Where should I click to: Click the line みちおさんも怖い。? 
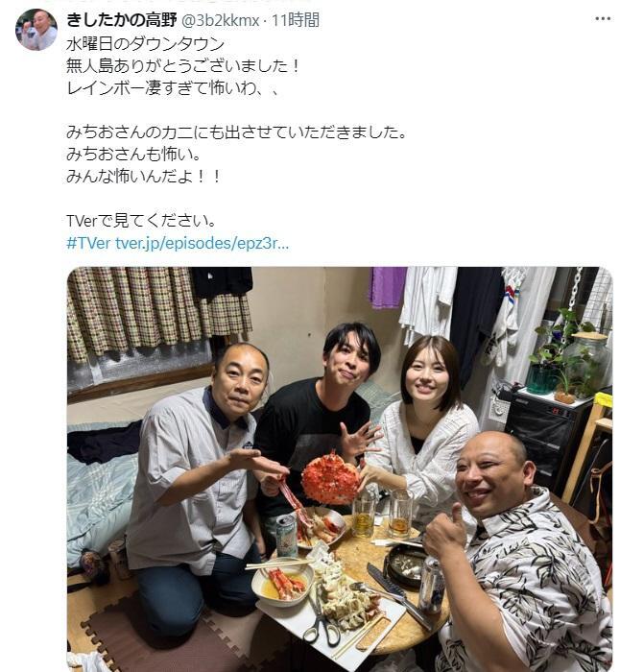(x=133, y=155)
